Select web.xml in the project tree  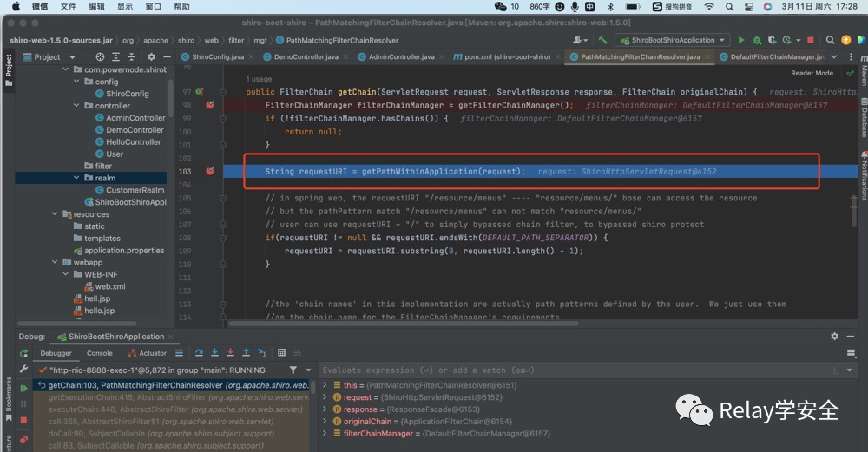click(x=105, y=286)
